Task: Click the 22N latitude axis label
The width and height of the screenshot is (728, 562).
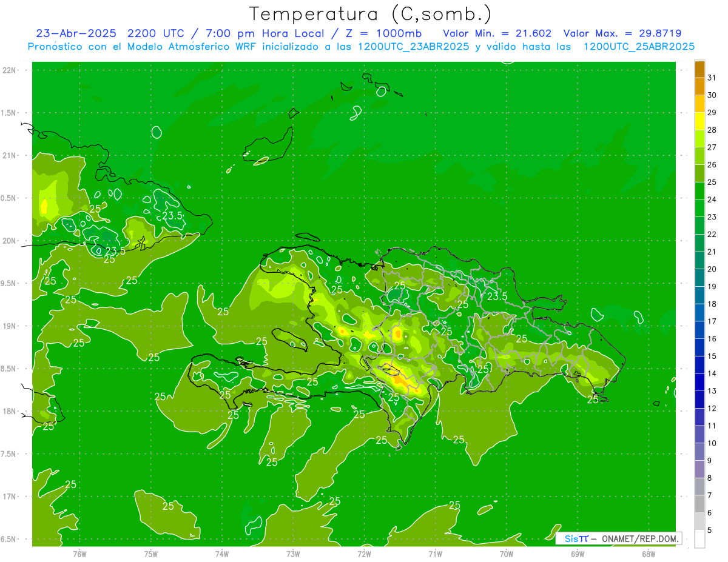Action: [x=10, y=70]
